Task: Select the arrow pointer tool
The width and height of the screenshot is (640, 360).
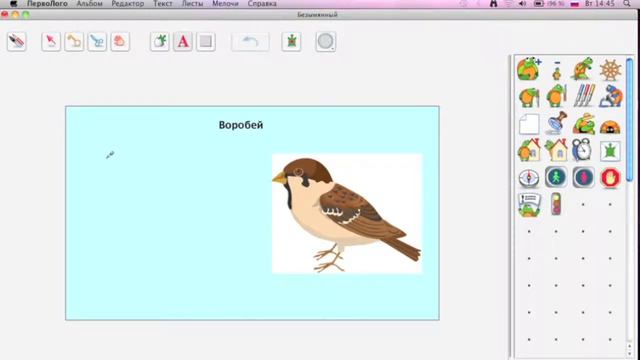Action: (x=51, y=42)
